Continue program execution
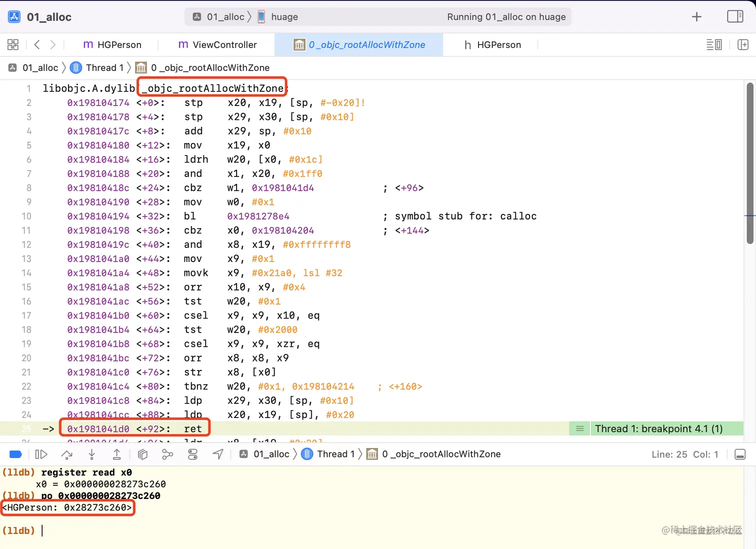Screen dimensions: 756x549 point(41,454)
